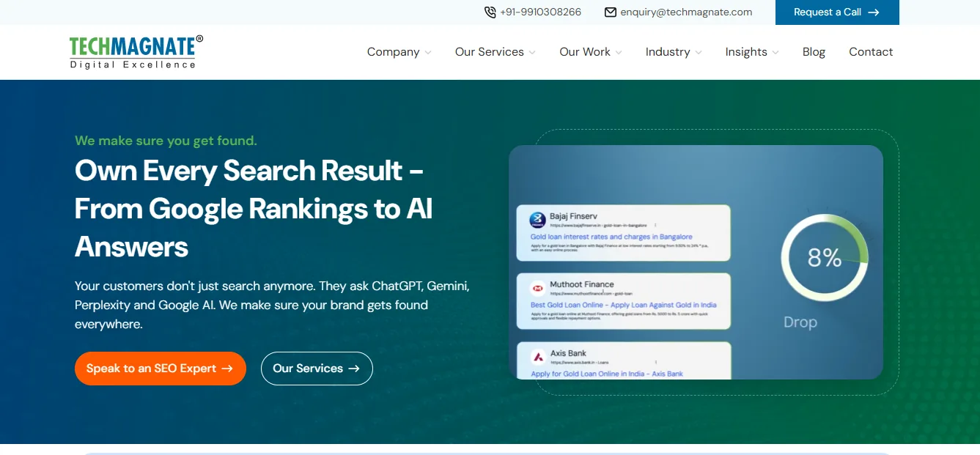
Task: Click the Own Every Search Result headline
Action: (x=254, y=209)
